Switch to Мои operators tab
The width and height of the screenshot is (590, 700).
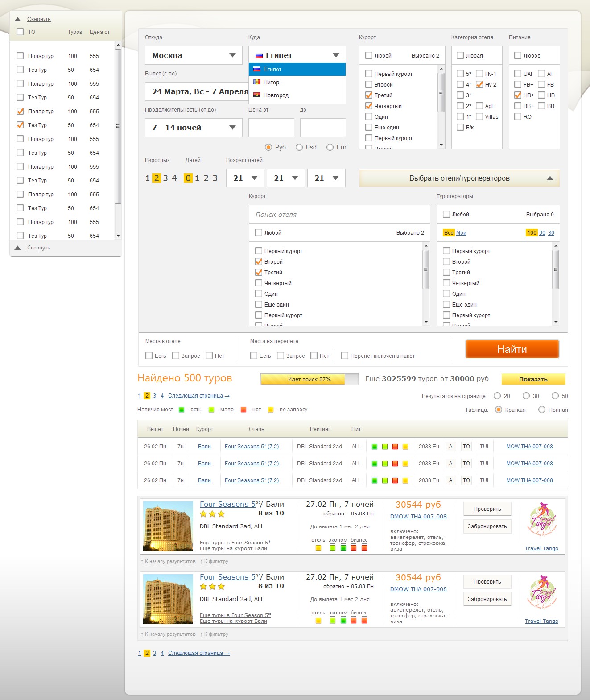point(461,233)
